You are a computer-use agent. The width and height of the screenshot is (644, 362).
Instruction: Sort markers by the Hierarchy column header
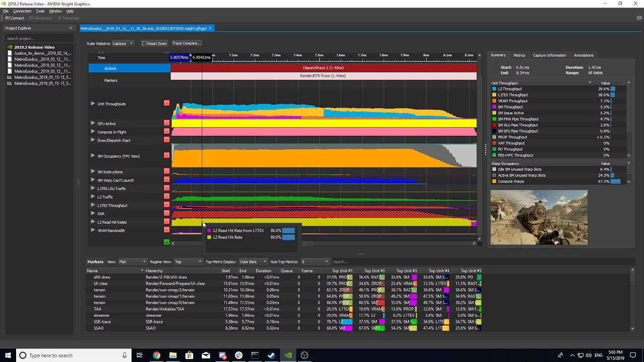[x=182, y=271]
